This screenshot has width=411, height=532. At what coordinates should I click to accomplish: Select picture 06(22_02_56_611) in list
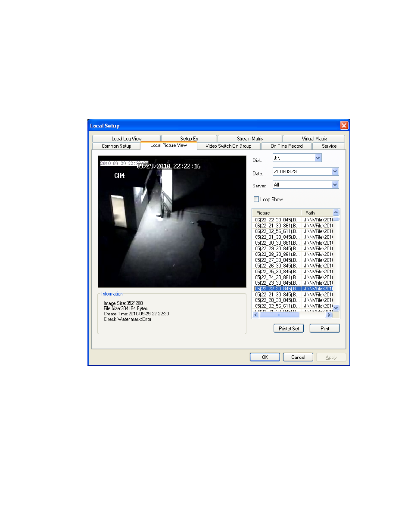pos(293,231)
